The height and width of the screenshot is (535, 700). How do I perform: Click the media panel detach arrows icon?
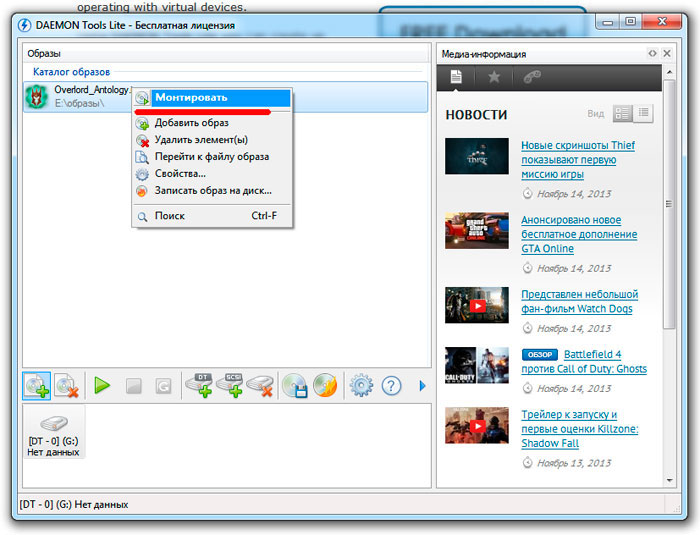pos(652,53)
